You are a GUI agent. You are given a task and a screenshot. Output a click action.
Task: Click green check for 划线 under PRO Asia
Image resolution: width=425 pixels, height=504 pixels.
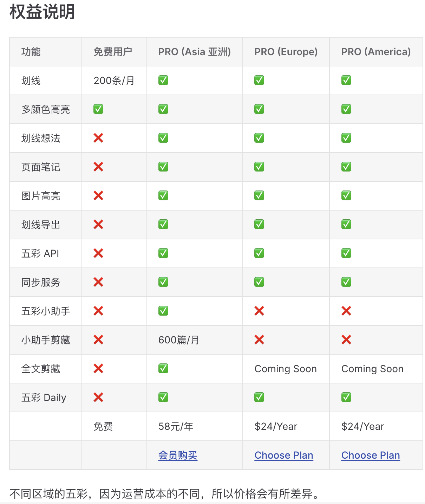click(x=163, y=80)
